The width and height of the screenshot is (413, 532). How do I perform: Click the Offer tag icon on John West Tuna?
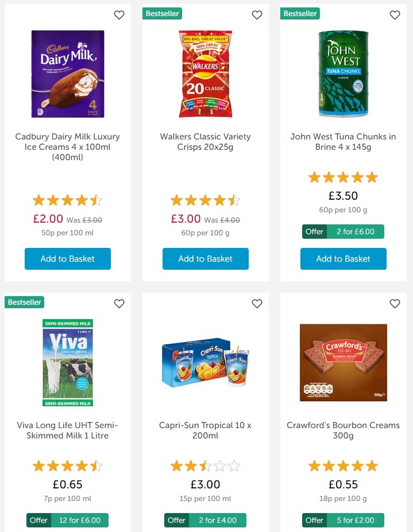[x=314, y=232]
